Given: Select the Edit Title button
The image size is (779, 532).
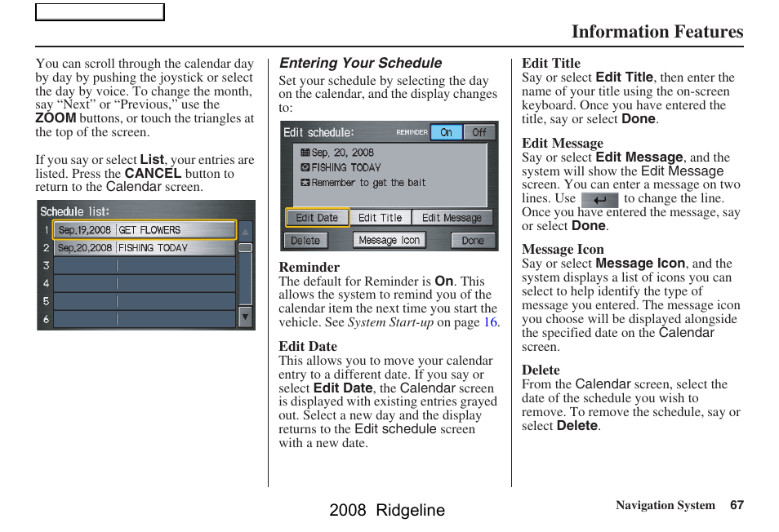Looking at the screenshot, I should pyautogui.click(x=380, y=218).
